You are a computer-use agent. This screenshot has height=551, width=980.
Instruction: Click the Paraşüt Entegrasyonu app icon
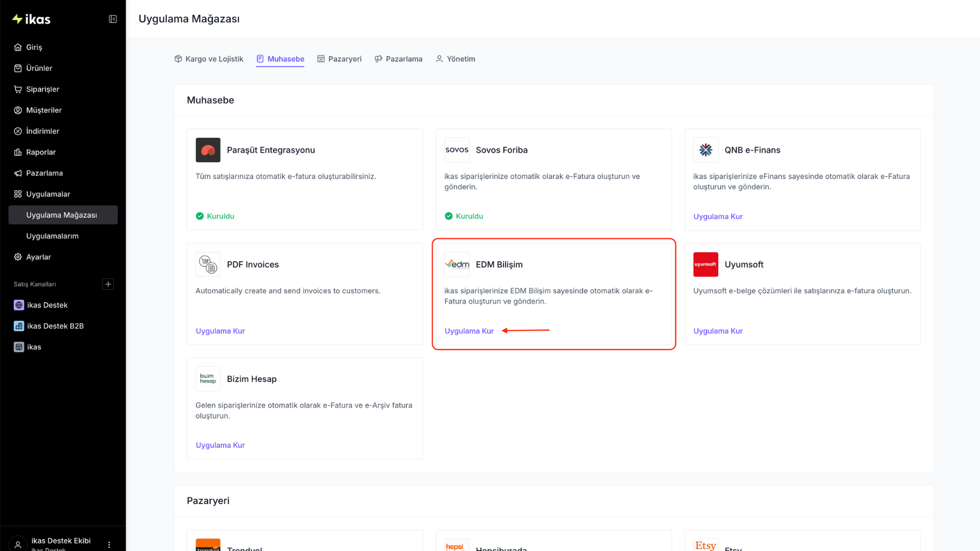coord(208,150)
